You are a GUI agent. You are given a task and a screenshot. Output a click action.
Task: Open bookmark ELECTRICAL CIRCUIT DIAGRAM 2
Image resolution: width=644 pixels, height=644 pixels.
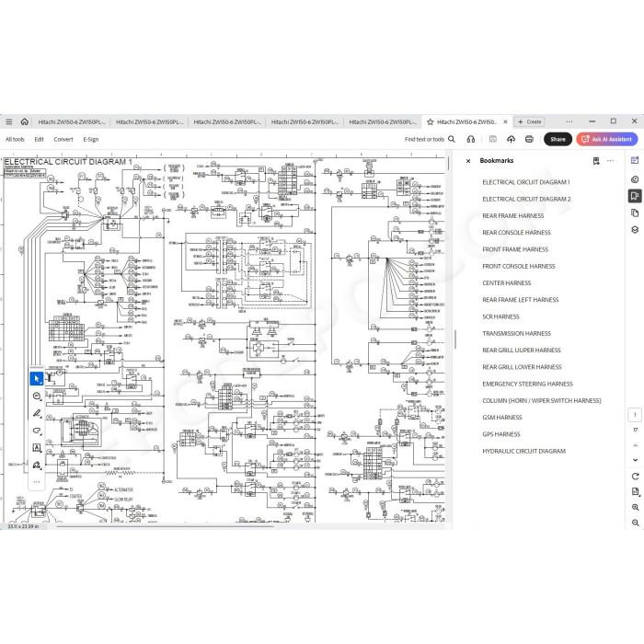tap(526, 199)
